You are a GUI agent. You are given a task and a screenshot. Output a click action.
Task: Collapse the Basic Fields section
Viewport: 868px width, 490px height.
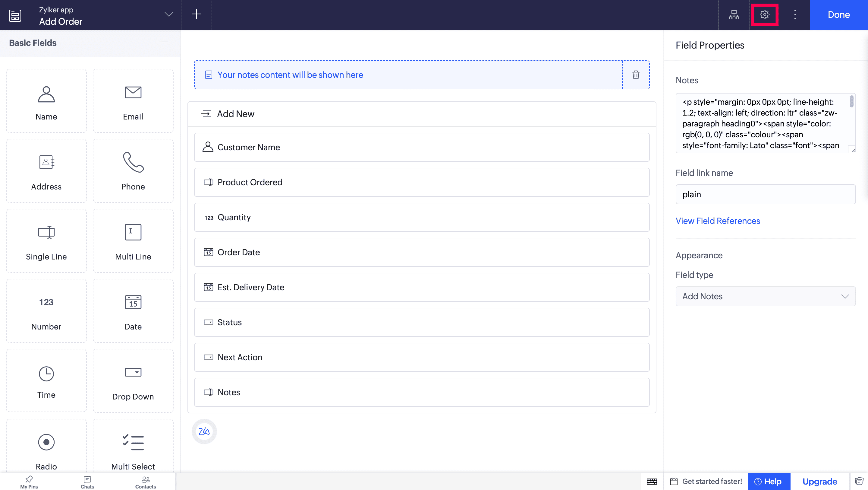tap(165, 42)
